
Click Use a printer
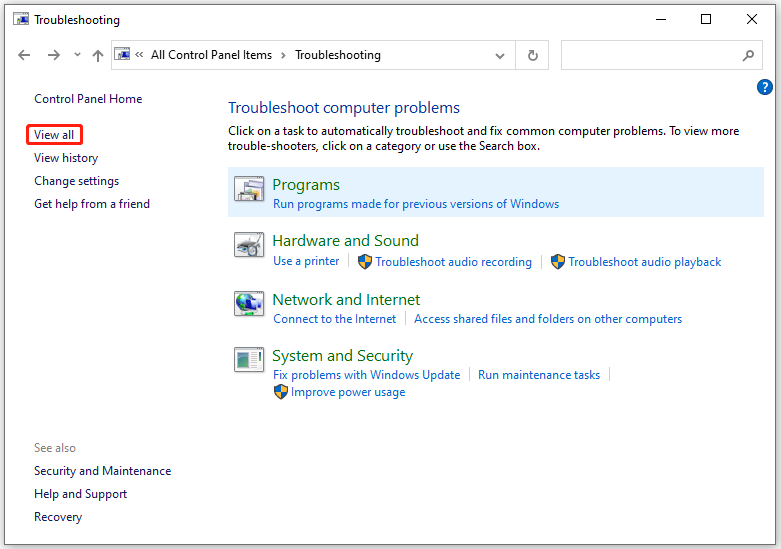pos(306,261)
